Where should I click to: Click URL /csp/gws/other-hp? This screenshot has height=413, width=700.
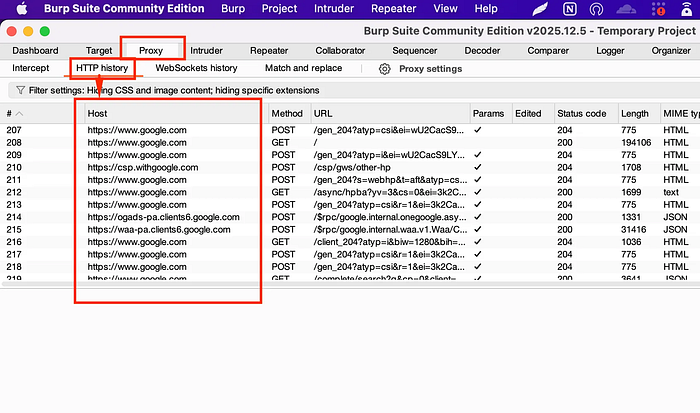[x=352, y=167]
